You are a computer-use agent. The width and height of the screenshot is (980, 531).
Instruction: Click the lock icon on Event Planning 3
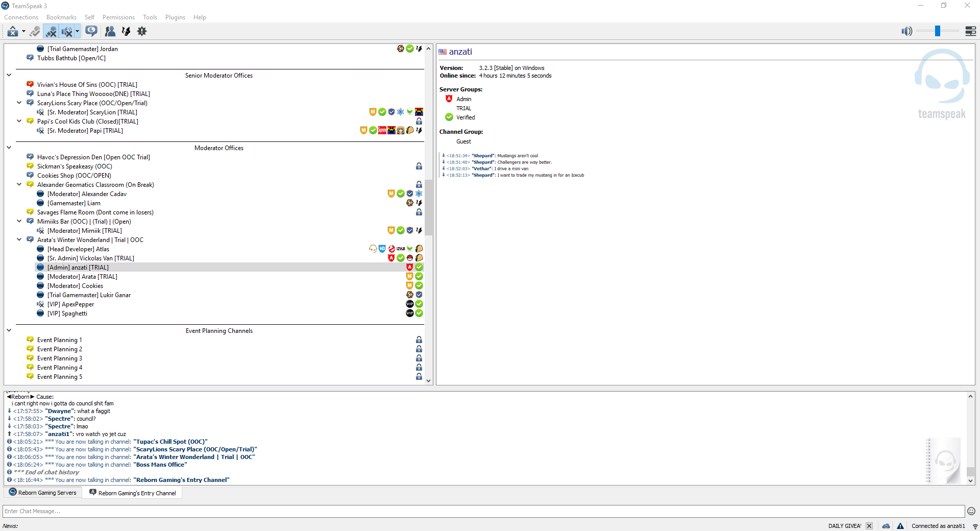click(419, 358)
